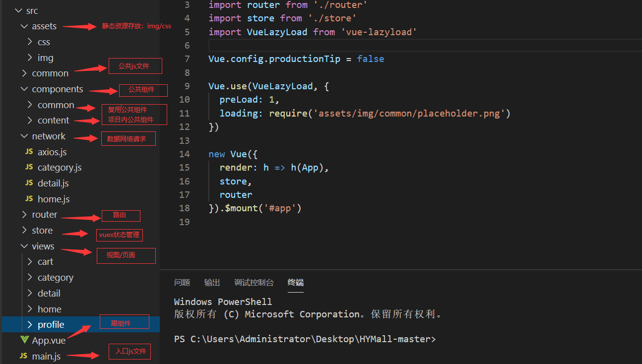The height and width of the screenshot is (364, 642).
Task: Click the $mount('#app') call
Action: click(263, 208)
